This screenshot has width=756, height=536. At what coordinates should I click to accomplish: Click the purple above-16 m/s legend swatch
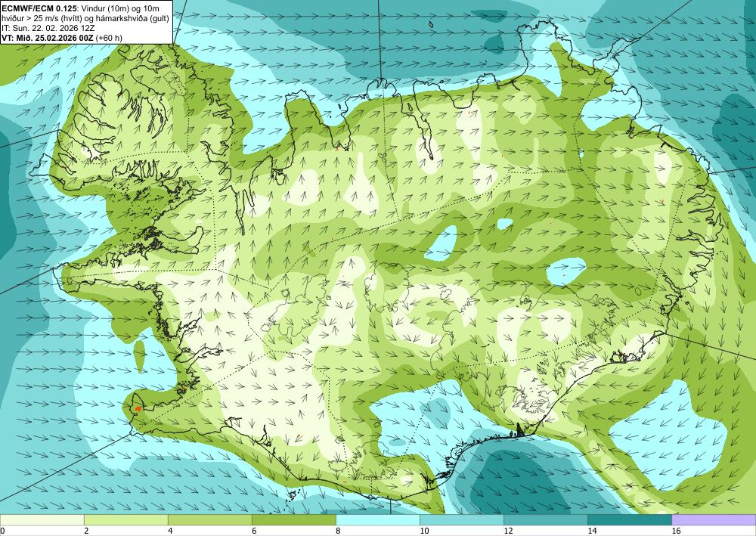pyautogui.click(x=714, y=520)
